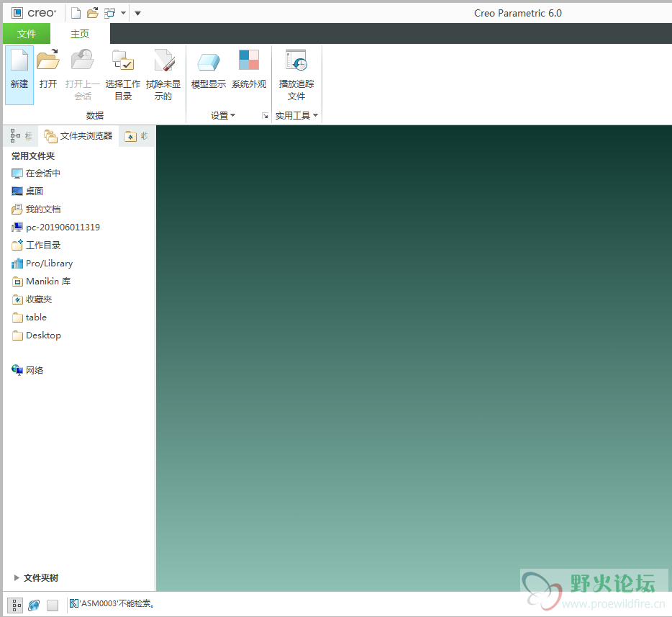The width and height of the screenshot is (672, 617).
Task: Open the 系统外观 settings
Action: (x=249, y=69)
